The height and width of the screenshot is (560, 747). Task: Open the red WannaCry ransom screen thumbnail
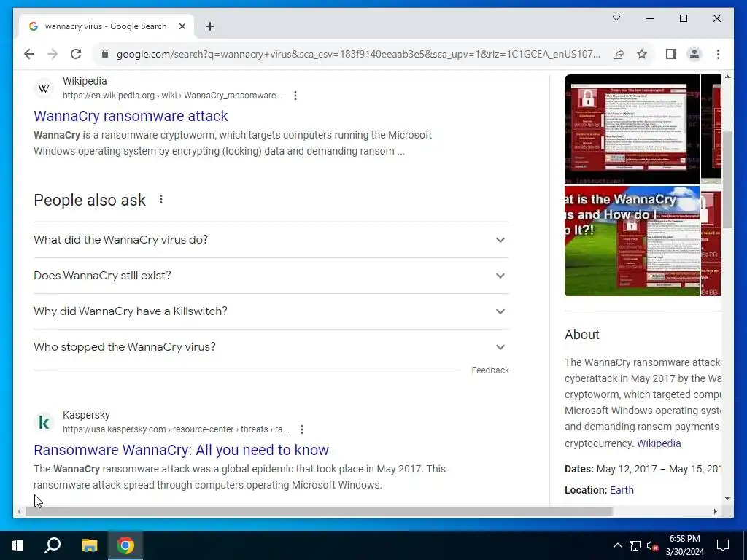[632, 129]
